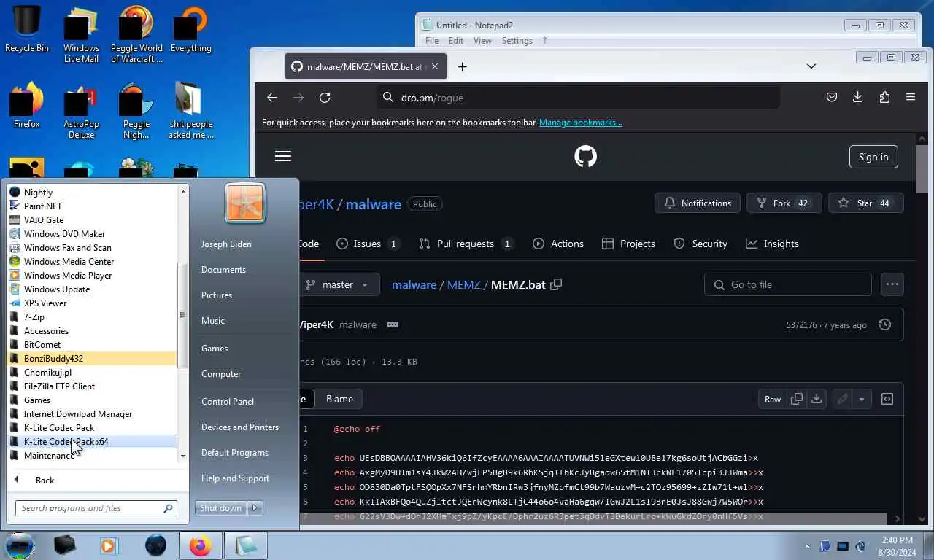Open the symbols panel icon
The image size is (934, 560).
point(887,399)
